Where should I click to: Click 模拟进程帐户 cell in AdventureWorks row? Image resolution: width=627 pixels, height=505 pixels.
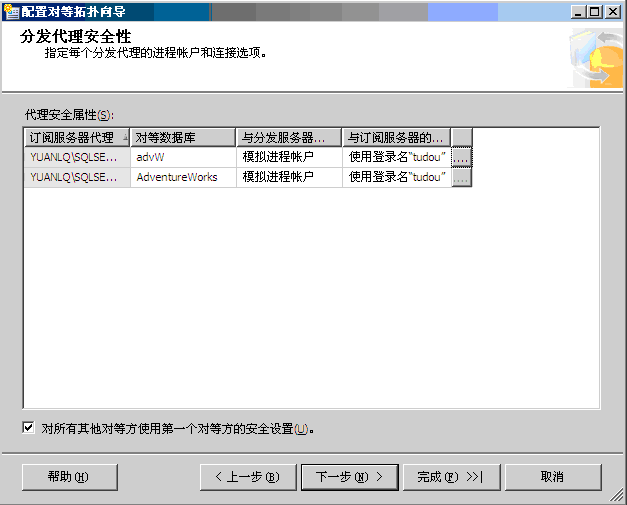[289, 177]
